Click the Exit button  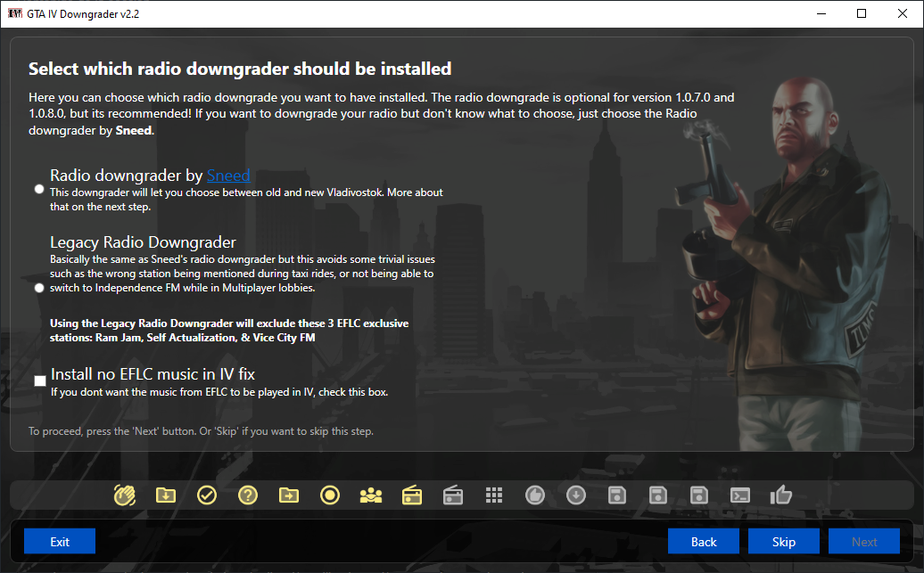coord(60,541)
